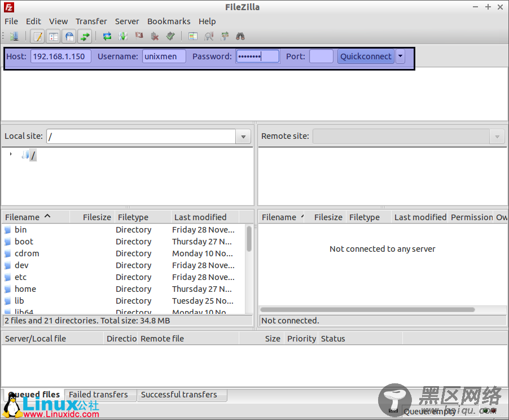Image resolution: width=509 pixels, height=420 pixels.
Task: Select the etc directory folder icon
Action: point(8,277)
